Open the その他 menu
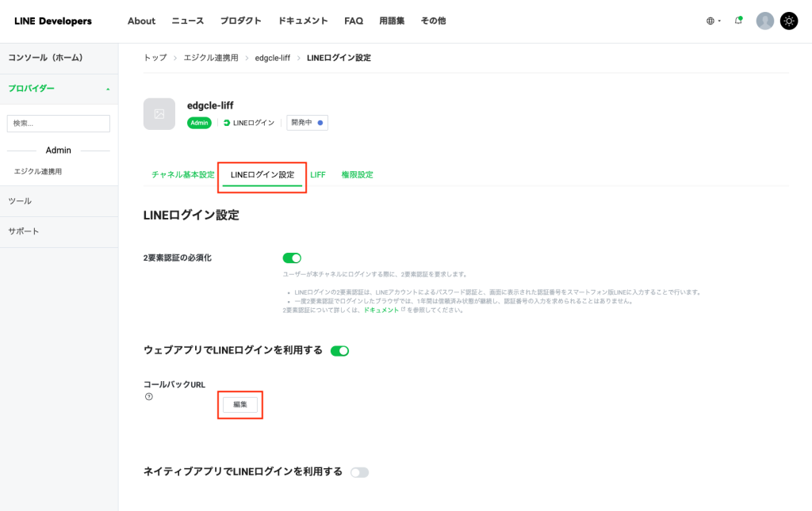 [x=433, y=21]
